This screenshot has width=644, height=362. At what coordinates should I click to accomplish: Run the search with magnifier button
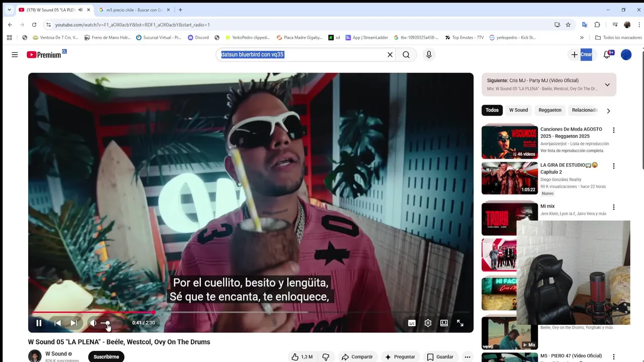point(406,55)
